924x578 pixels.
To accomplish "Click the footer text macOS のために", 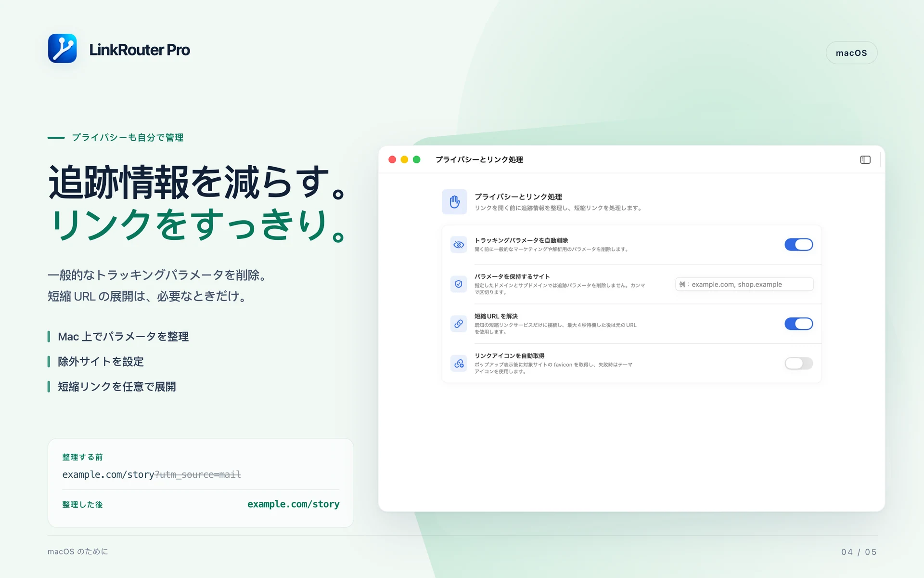I will click(78, 552).
